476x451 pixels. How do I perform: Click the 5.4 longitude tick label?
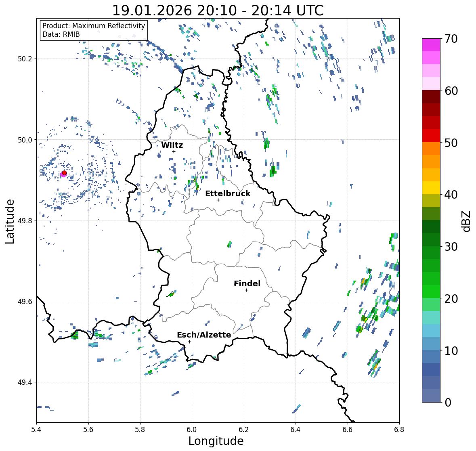(36, 430)
